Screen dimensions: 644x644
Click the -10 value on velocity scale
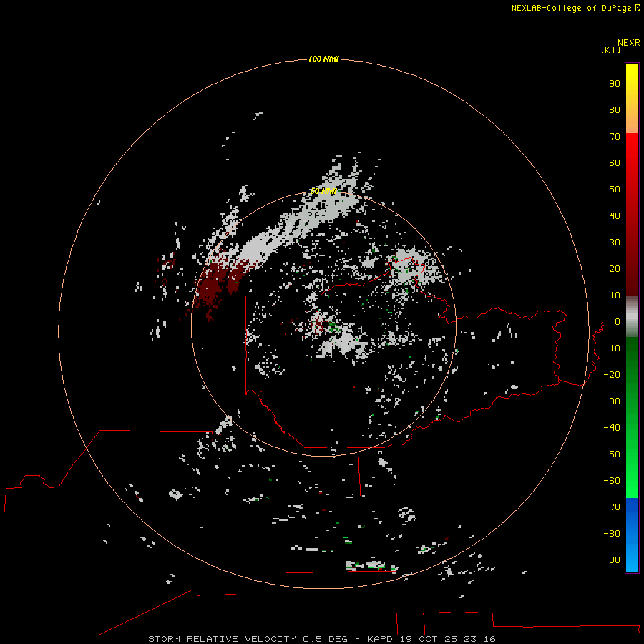click(x=612, y=348)
